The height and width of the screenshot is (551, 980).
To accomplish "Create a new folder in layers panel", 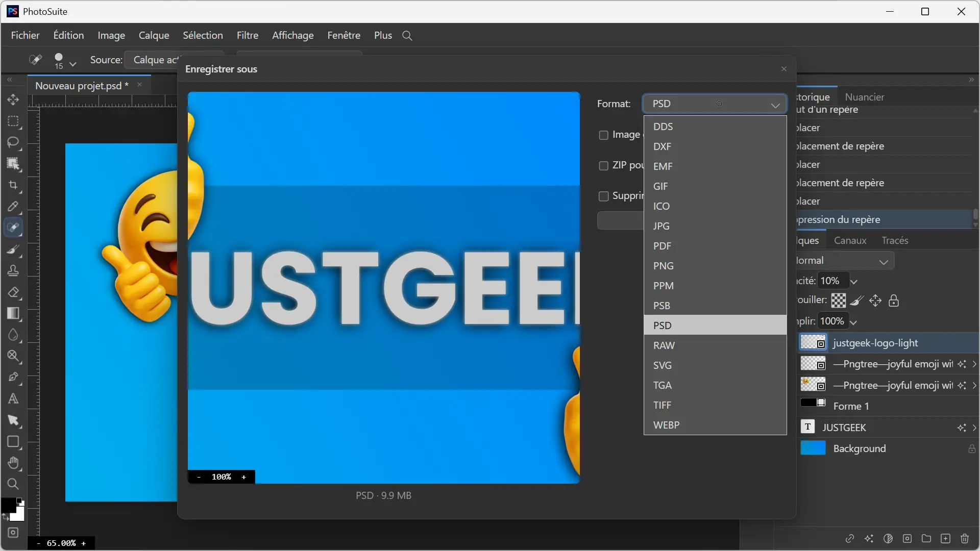I will [926, 538].
